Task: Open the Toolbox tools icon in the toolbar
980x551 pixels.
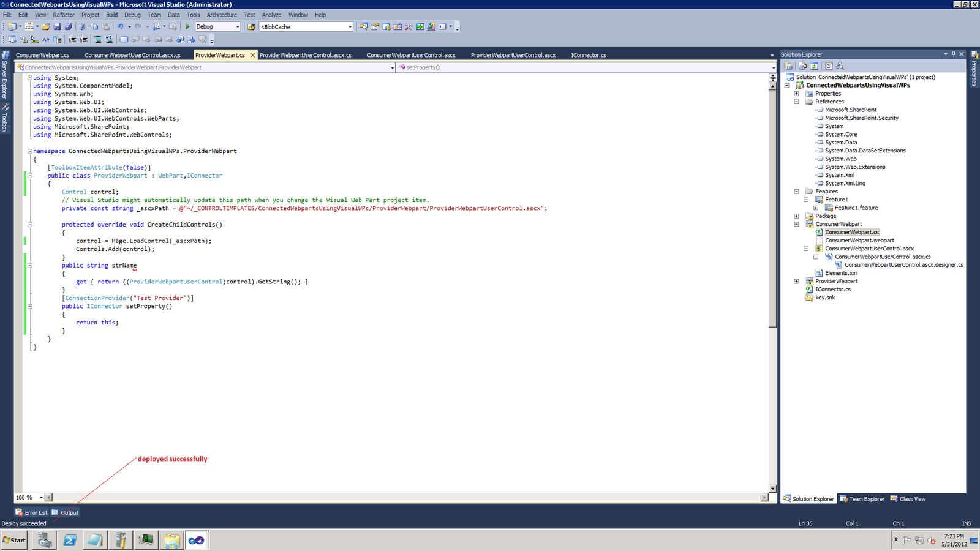Action: 409,27
